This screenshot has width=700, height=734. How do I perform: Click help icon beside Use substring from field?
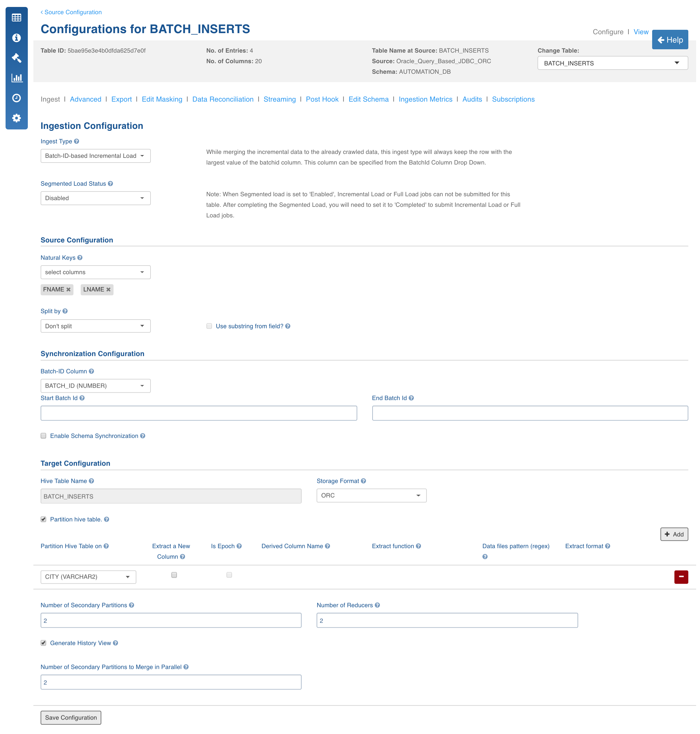[x=288, y=326]
